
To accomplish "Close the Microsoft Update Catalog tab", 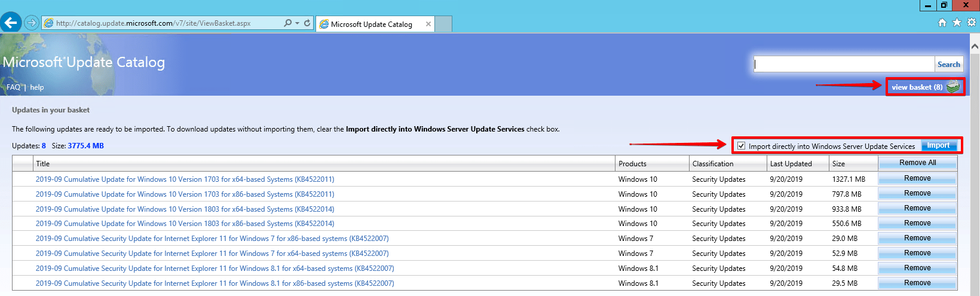I will click(x=428, y=24).
